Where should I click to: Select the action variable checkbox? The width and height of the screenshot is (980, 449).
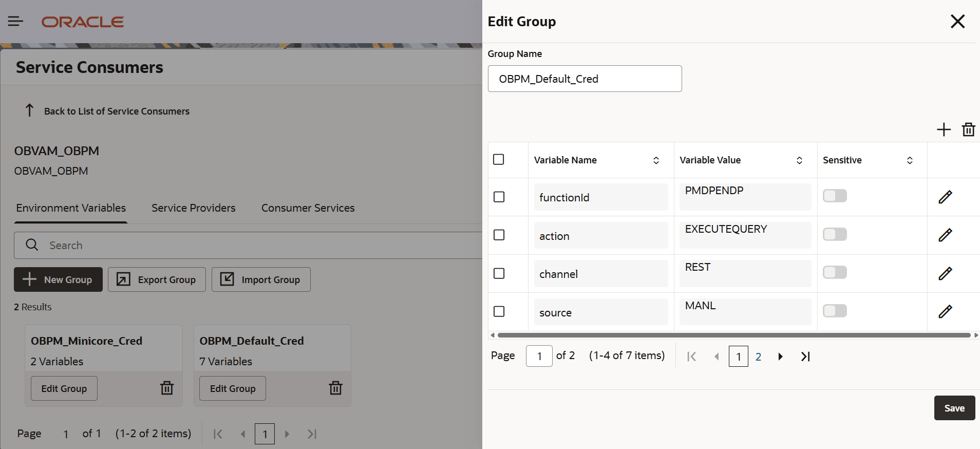(499, 235)
